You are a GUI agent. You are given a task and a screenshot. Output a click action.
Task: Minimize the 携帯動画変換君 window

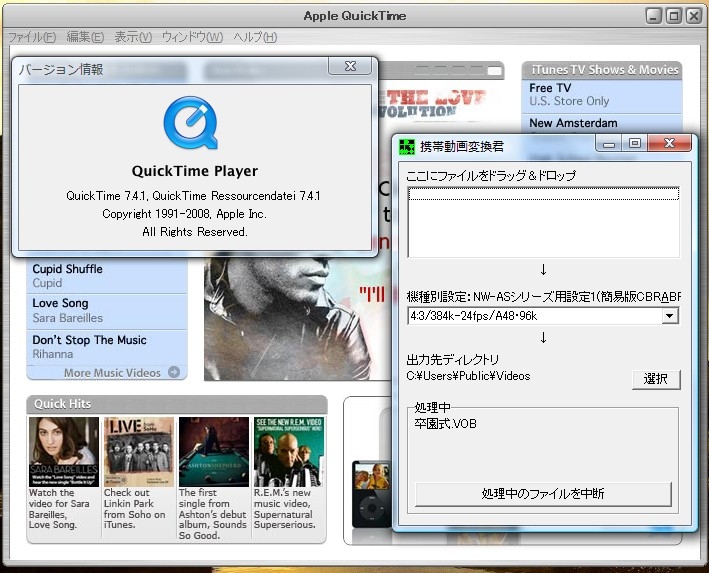609,144
